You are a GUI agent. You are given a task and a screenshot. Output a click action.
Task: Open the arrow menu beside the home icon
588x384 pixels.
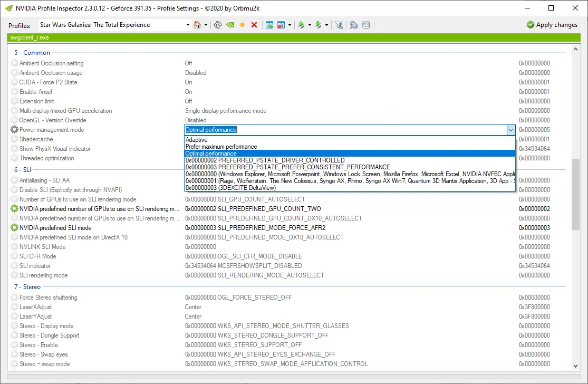point(206,25)
